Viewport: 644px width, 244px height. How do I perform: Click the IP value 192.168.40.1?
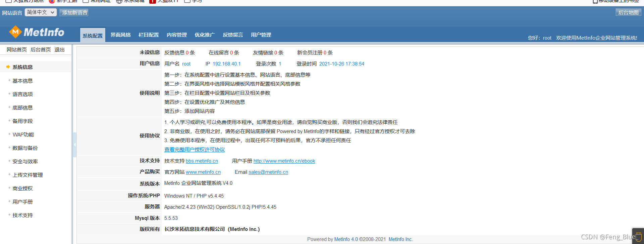coord(226,64)
